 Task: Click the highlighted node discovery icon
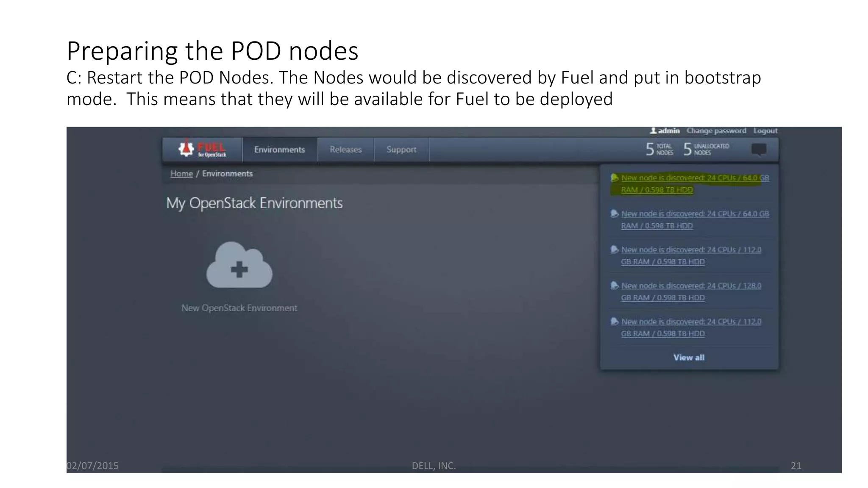pyautogui.click(x=615, y=178)
